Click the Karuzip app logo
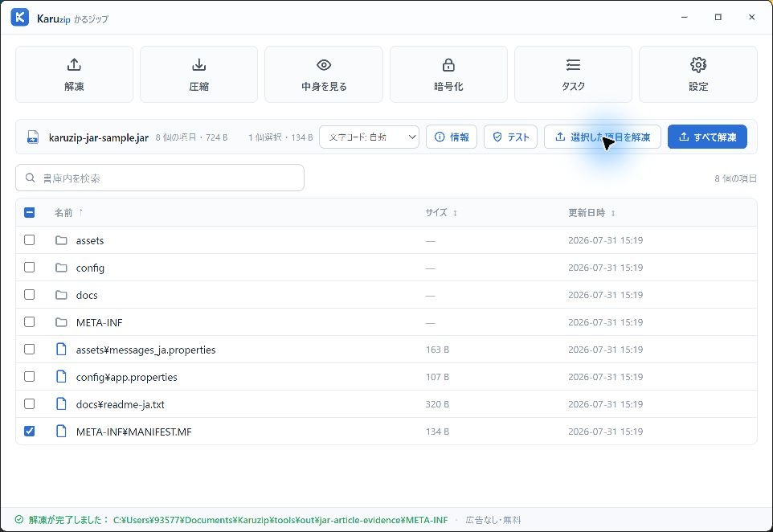Screen dimensions: 773x532 click(x=20, y=17)
